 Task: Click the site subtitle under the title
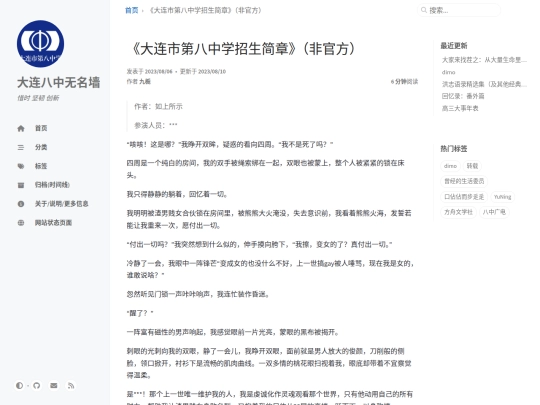click(38, 98)
